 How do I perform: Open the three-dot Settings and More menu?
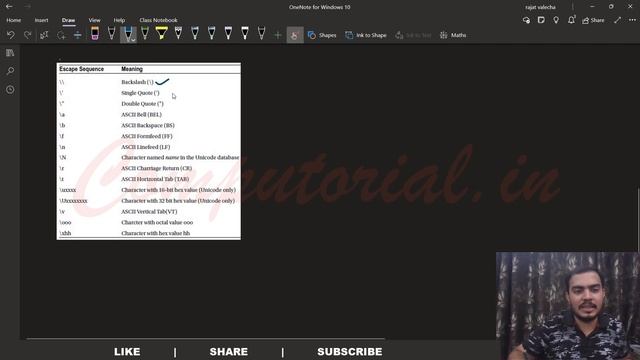(632, 20)
